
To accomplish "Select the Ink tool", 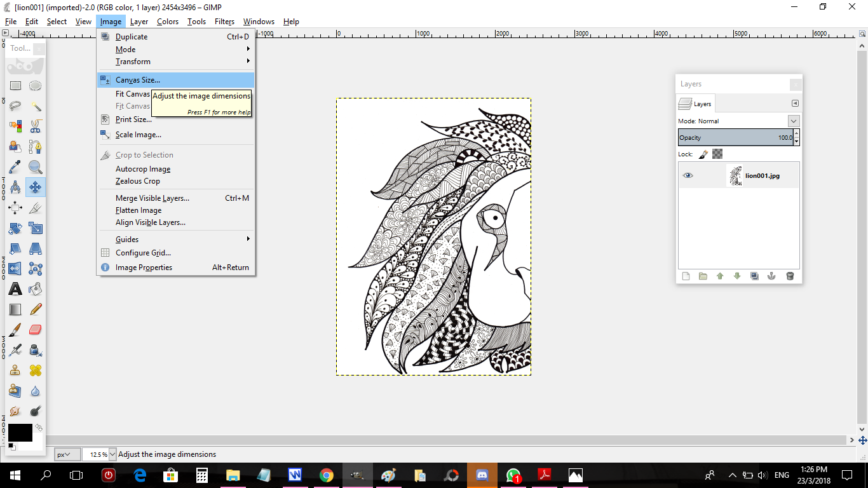I will (x=36, y=350).
